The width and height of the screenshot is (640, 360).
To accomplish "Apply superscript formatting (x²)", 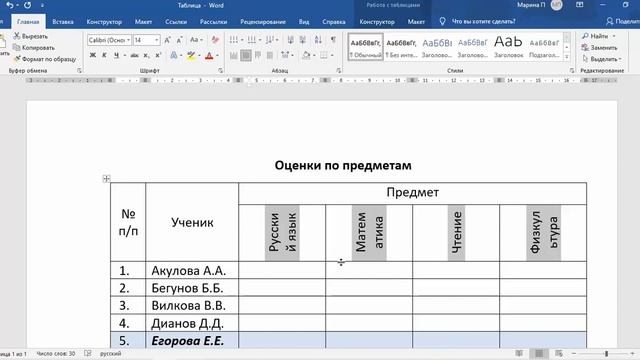I will [158, 55].
